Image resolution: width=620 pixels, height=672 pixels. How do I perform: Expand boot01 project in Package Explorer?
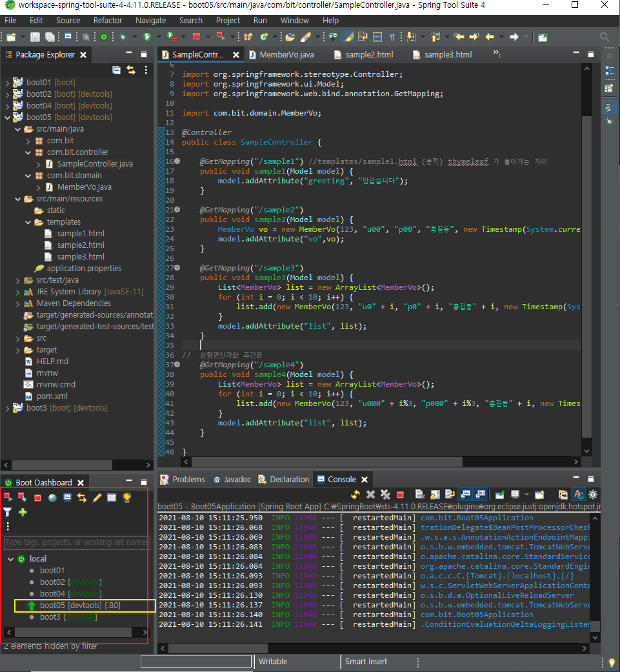coord(7,82)
